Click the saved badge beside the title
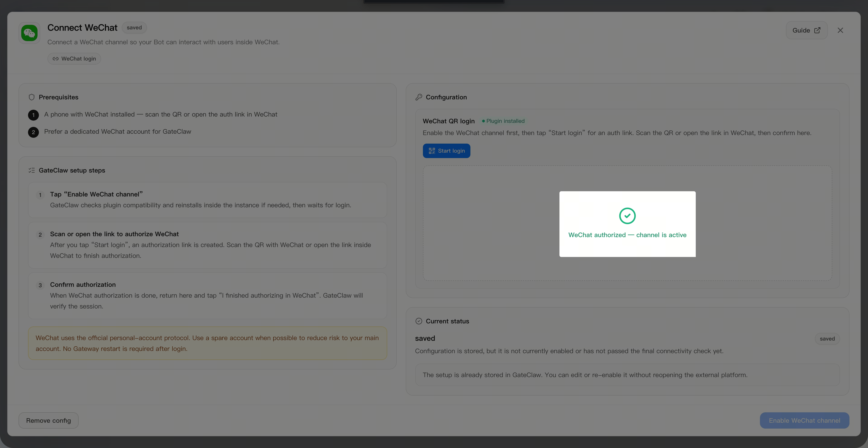This screenshot has width=868, height=448. (134, 28)
